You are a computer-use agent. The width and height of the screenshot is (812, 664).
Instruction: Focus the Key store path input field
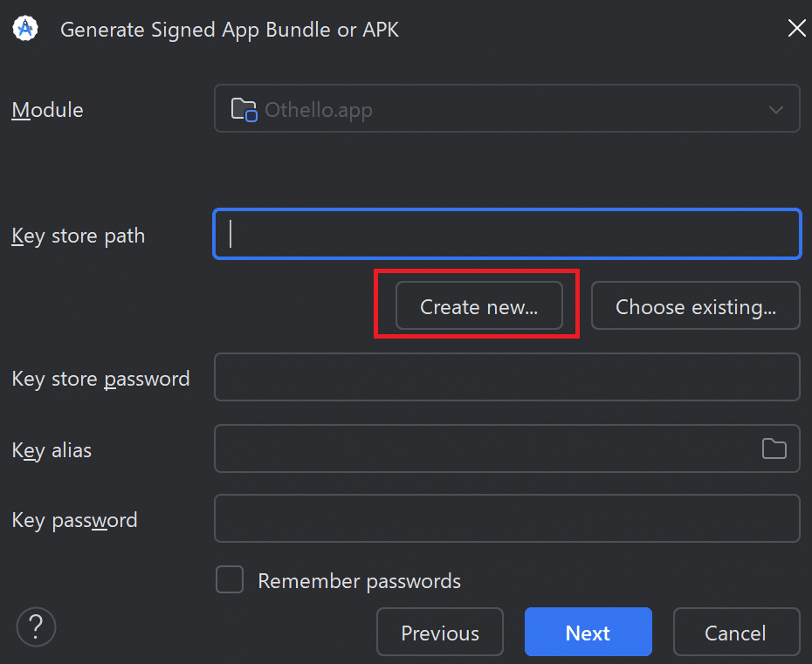pos(506,233)
